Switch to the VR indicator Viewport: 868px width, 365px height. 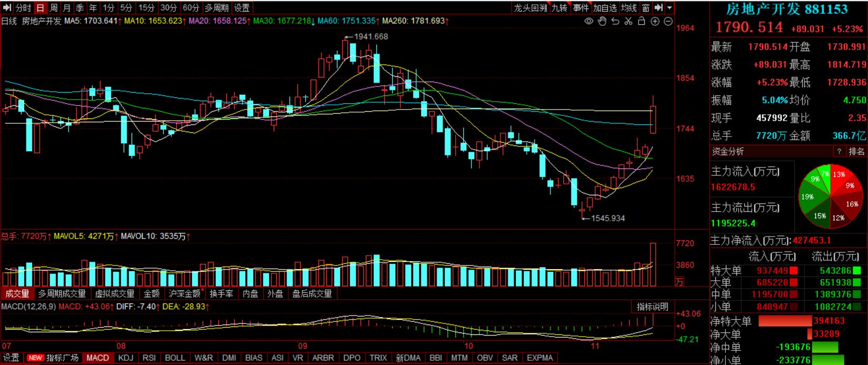pyautogui.click(x=298, y=358)
